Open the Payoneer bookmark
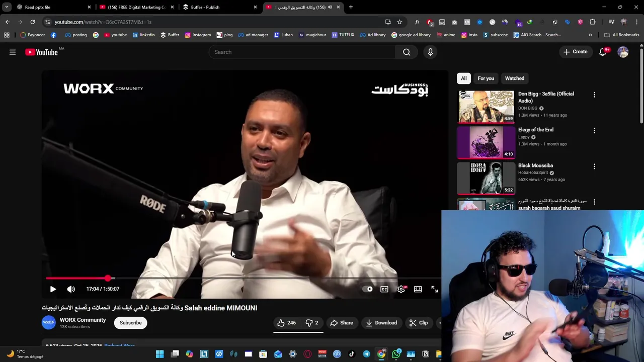Viewport: 644px width, 362px height. click(33, 35)
